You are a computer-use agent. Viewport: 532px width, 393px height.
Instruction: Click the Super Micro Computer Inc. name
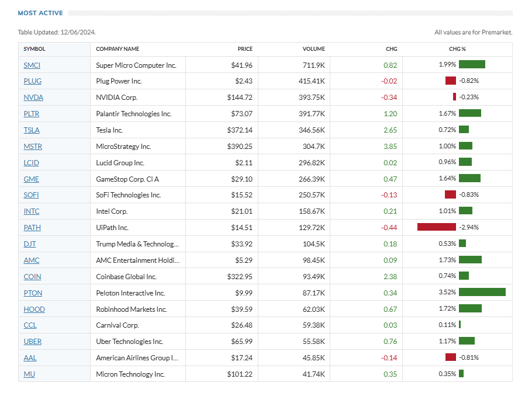[x=136, y=65]
